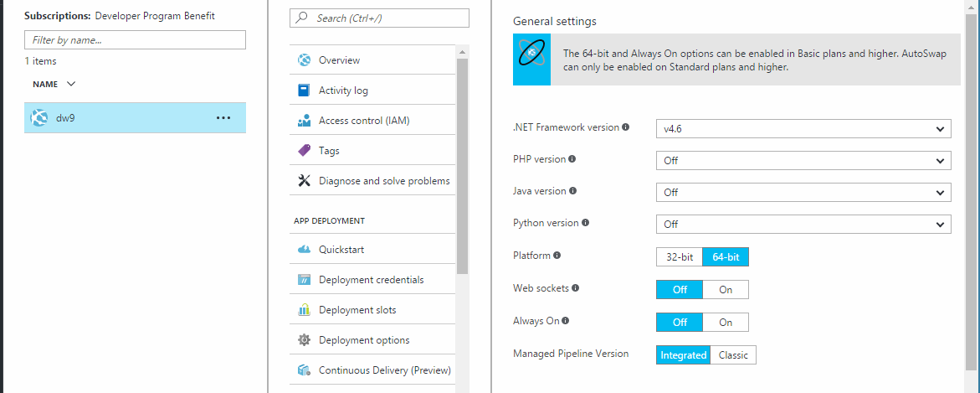Click the Access control (IAM) people icon
Image resolution: width=980 pixels, height=393 pixels.
click(304, 121)
